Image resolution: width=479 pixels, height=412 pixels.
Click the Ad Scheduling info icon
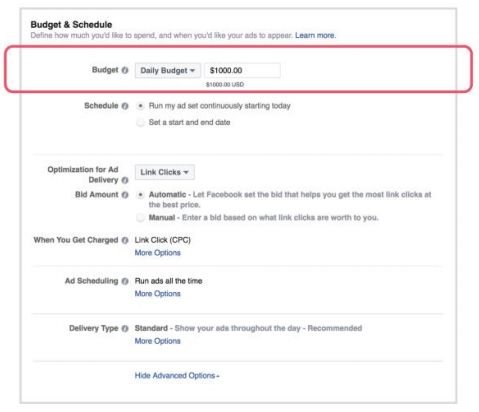tap(125, 281)
